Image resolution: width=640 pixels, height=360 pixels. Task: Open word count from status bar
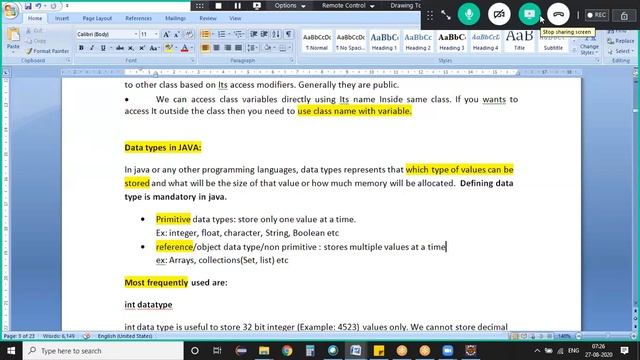point(59,336)
